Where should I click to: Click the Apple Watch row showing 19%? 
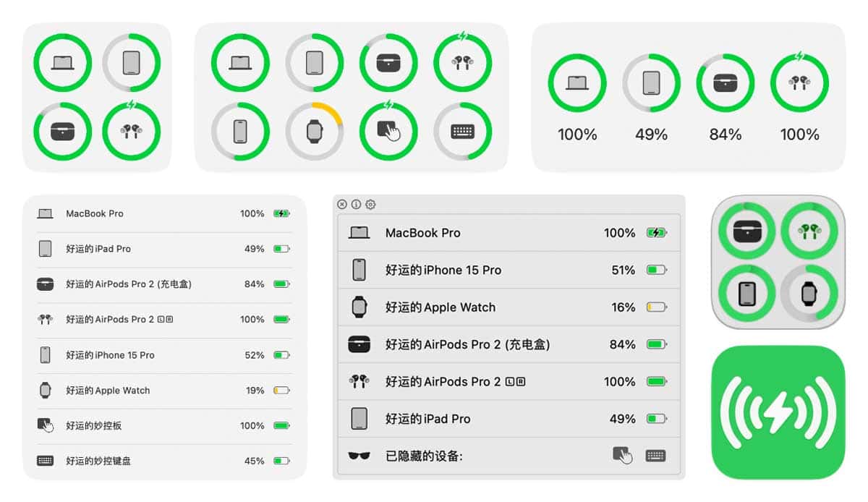pyautogui.click(x=164, y=391)
